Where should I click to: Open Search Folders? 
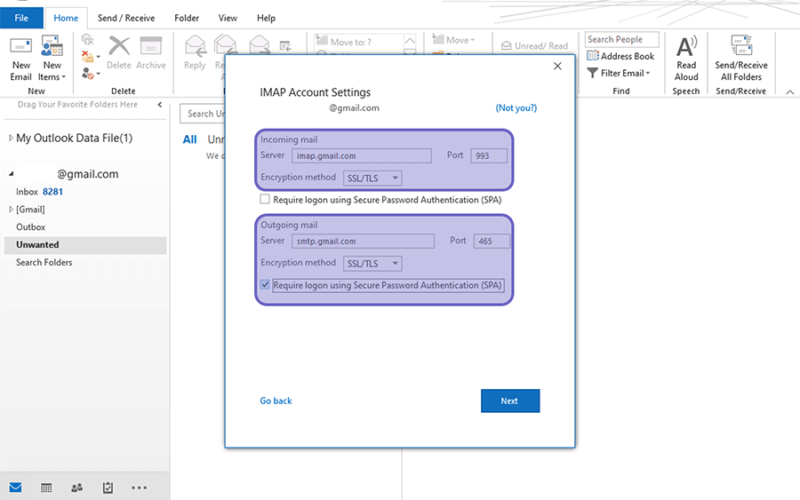44,262
